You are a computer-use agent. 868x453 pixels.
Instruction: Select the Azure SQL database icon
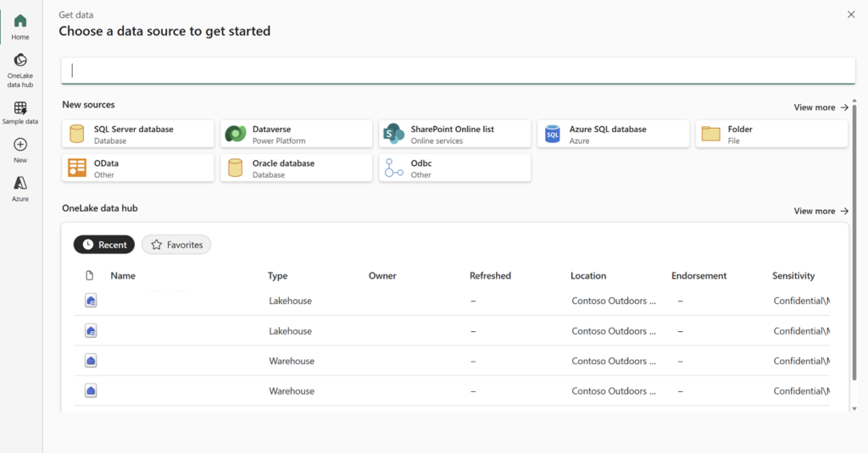coord(553,134)
